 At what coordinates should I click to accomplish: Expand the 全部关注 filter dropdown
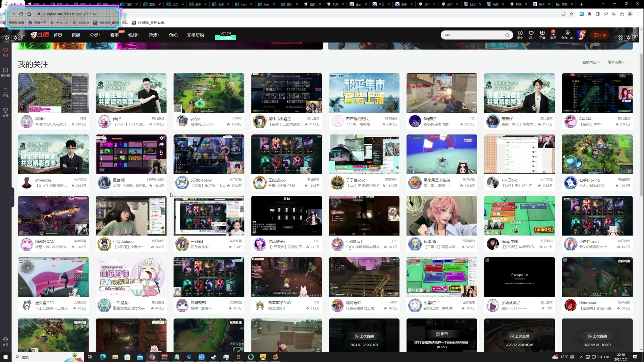pos(591,62)
